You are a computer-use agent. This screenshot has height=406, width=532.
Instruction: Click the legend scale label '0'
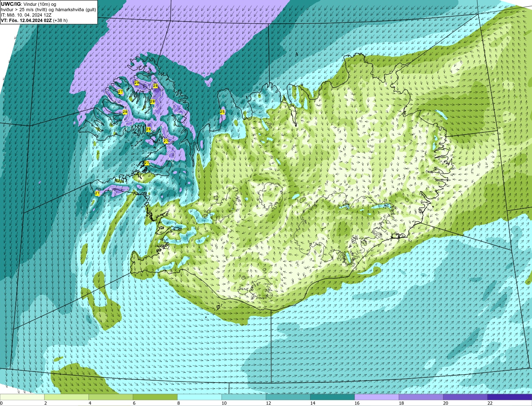(x=1, y=403)
